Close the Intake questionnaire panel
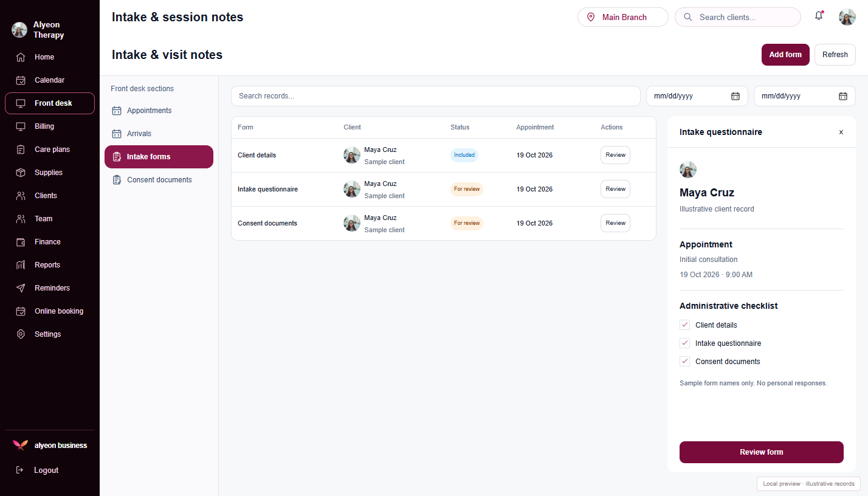The height and width of the screenshot is (496, 868). pyautogui.click(x=841, y=132)
